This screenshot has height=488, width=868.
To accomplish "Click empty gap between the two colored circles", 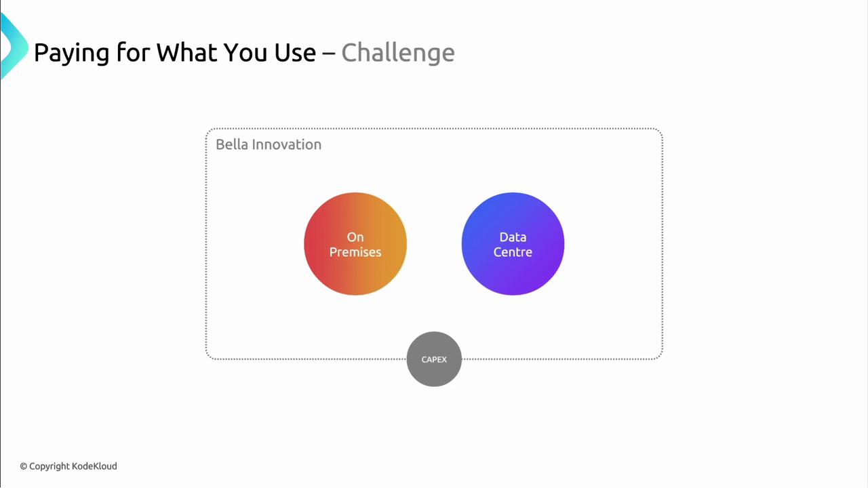I will coord(434,244).
